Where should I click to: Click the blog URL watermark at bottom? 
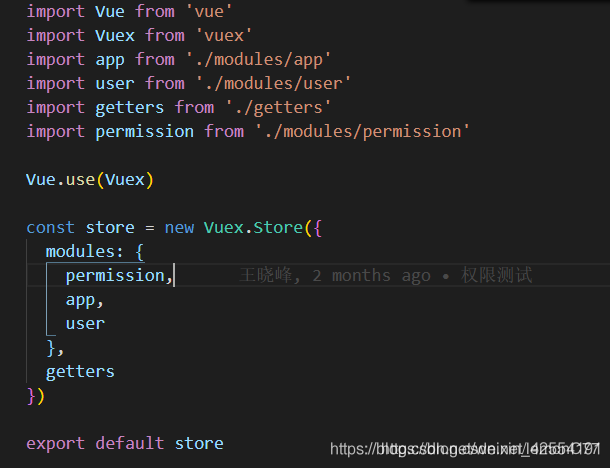(x=464, y=449)
